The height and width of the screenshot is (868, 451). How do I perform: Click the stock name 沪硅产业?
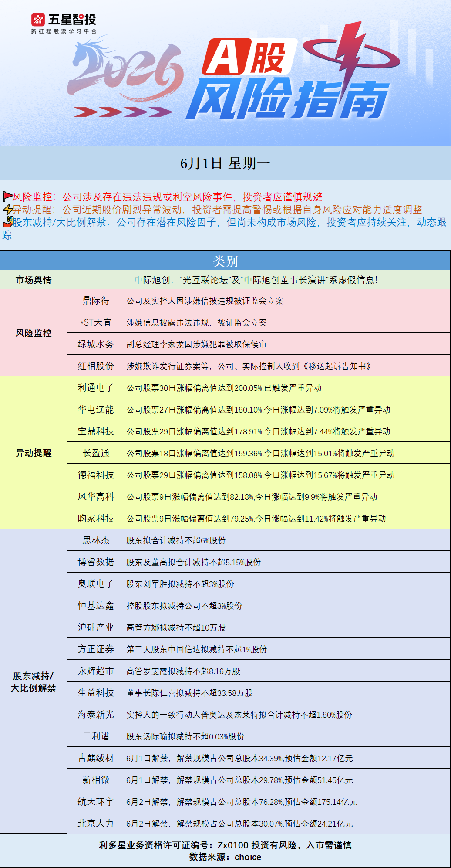tap(96, 627)
